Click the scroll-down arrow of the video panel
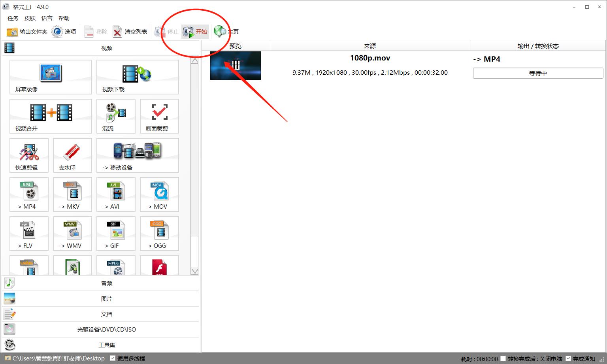607x364 pixels. click(194, 271)
